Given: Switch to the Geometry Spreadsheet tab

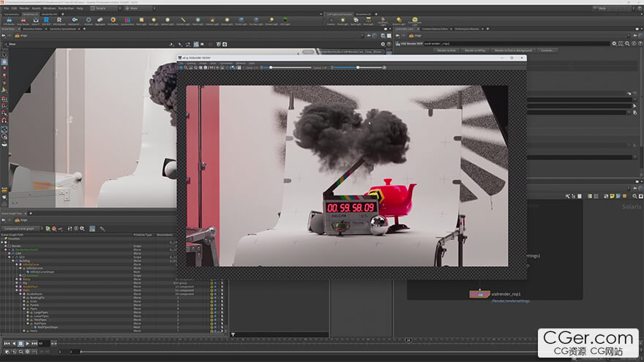Looking at the screenshot, I should coord(63,29).
